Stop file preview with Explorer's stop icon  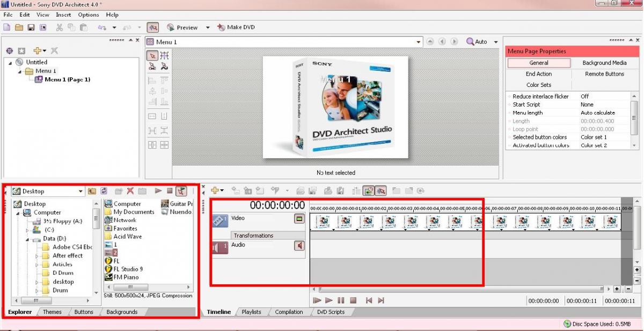170,191
